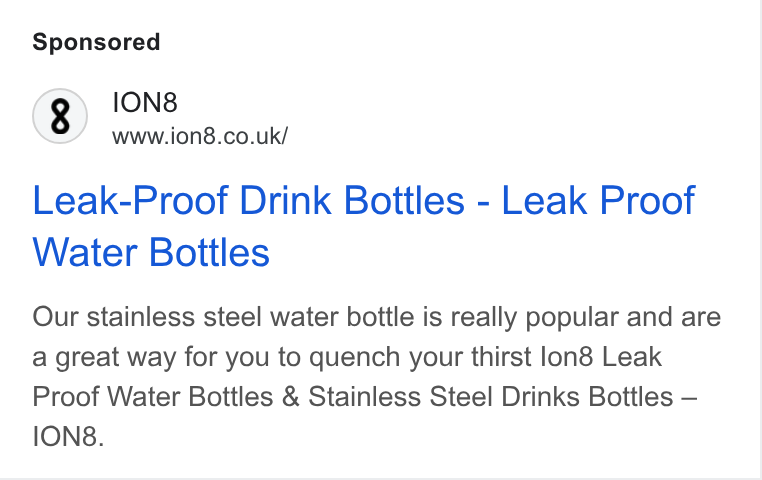Tap the black 8 symbol in the favicon
This screenshot has height=480, width=762.
coord(60,116)
